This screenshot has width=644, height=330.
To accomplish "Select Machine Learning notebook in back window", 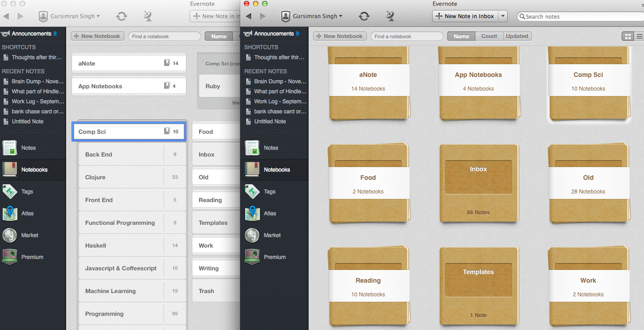I will (x=132, y=291).
